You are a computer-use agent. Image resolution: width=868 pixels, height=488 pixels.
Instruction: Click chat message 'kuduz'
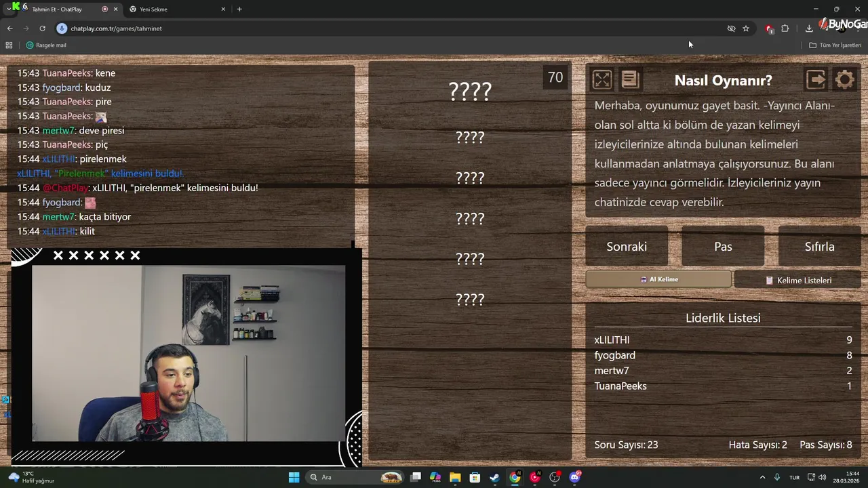pos(98,87)
